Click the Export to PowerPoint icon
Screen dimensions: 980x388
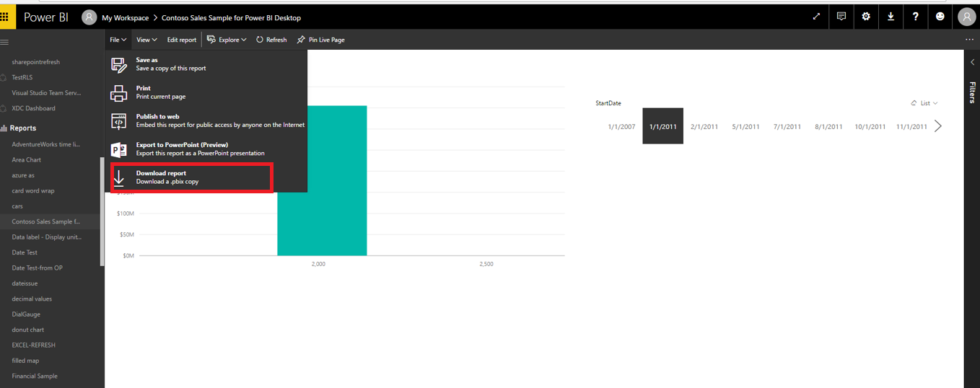119,149
